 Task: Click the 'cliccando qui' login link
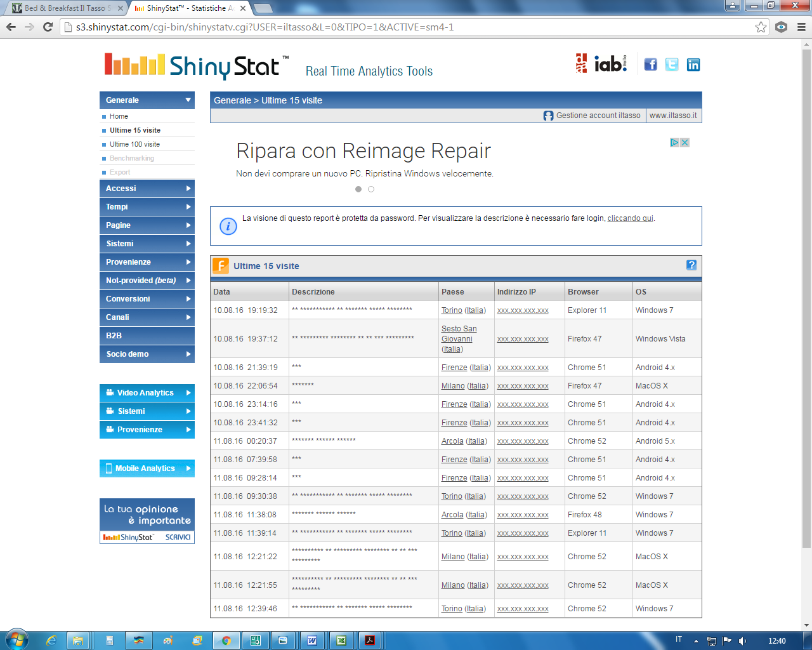630,218
